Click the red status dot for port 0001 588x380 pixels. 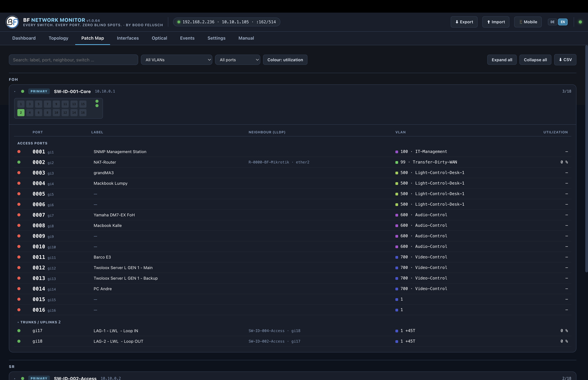[x=19, y=152]
